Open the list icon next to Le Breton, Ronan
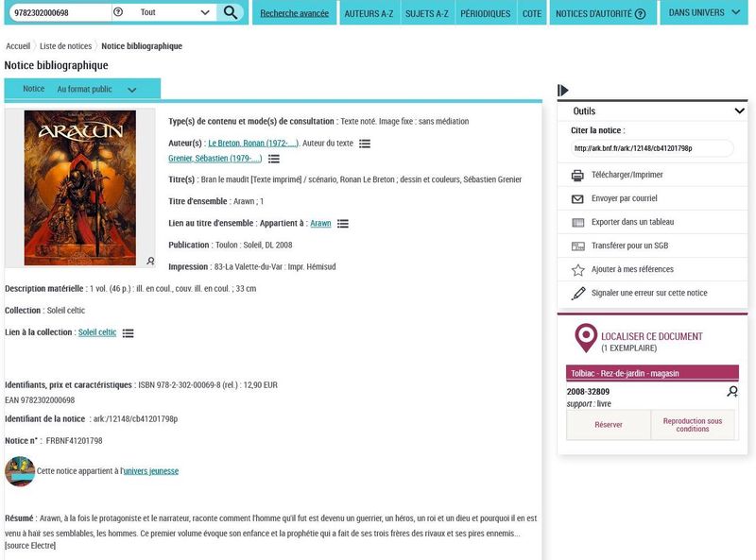This screenshot has height=560, width=756. point(365,144)
